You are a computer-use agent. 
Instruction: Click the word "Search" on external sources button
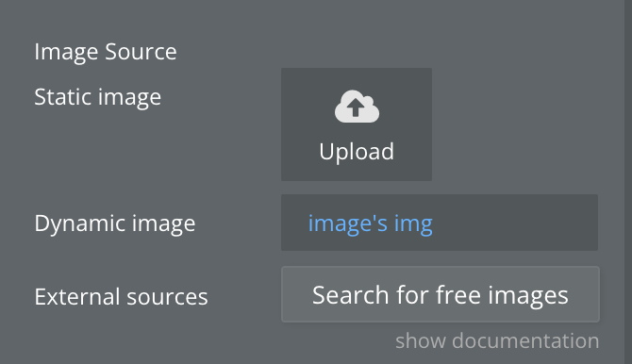(x=350, y=294)
